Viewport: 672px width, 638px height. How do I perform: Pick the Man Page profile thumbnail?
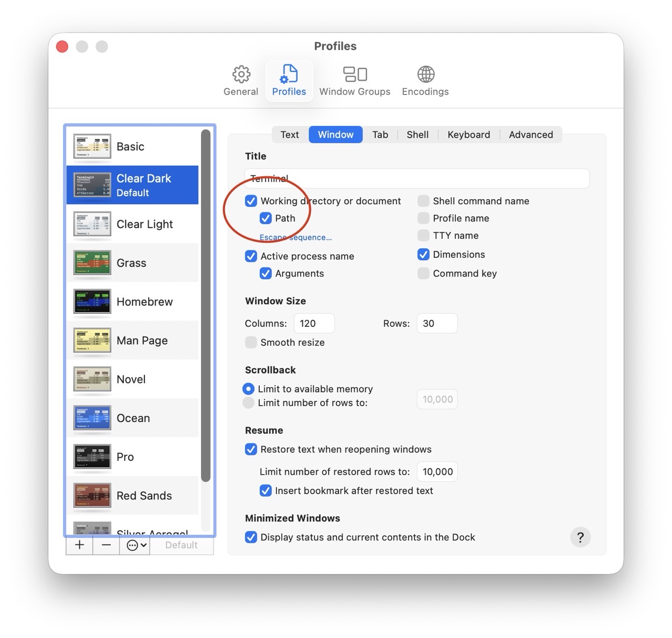[92, 341]
